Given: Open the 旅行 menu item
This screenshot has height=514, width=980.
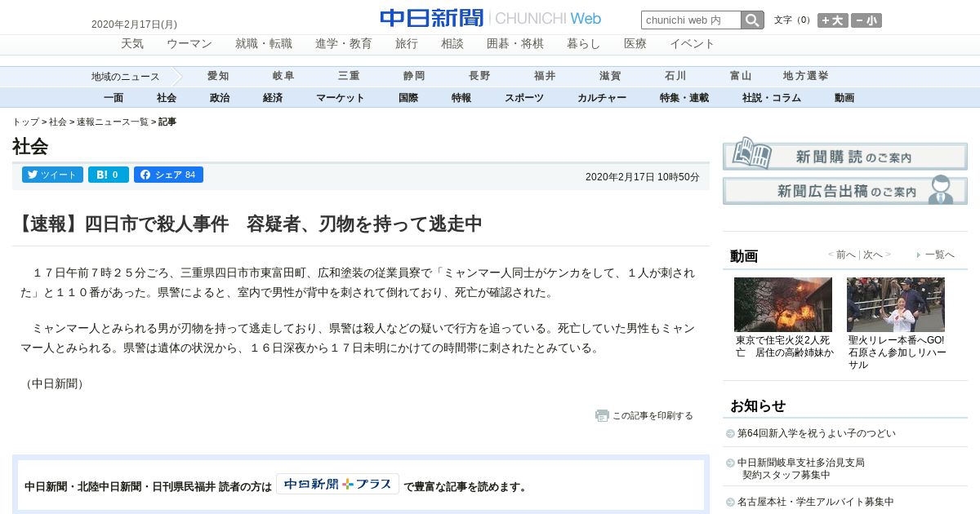Looking at the screenshot, I should pos(407,44).
